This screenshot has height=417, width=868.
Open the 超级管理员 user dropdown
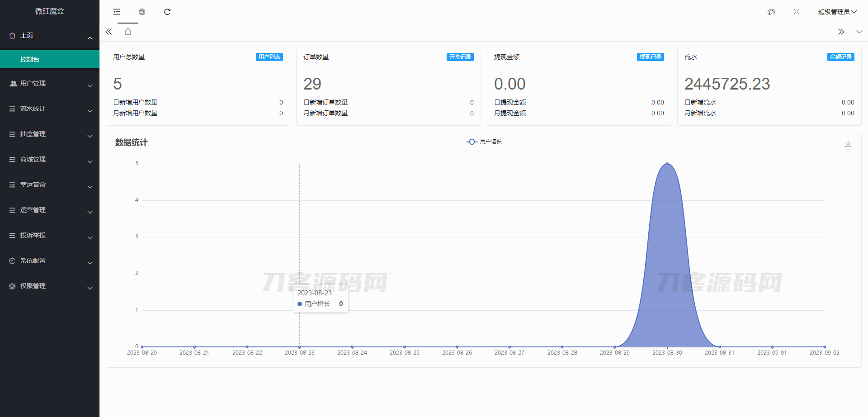point(837,12)
